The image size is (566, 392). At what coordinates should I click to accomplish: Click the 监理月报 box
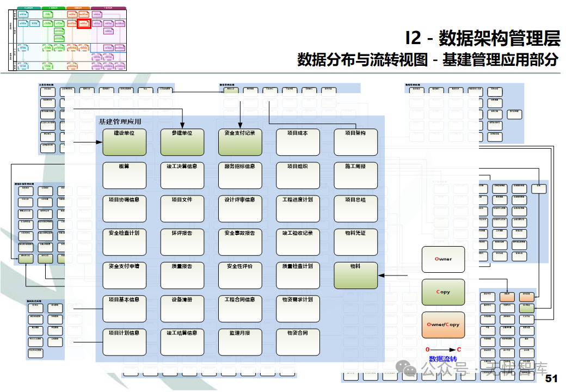coord(240,342)
